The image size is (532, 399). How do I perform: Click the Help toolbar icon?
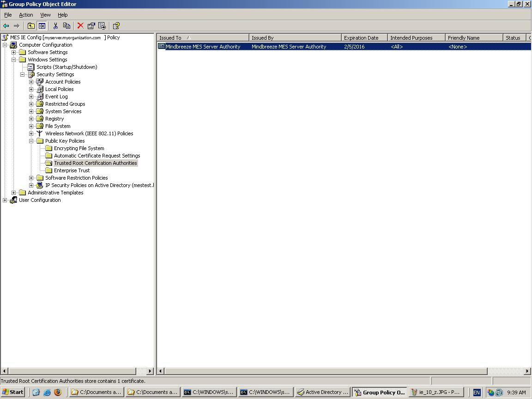click(116, 26)
